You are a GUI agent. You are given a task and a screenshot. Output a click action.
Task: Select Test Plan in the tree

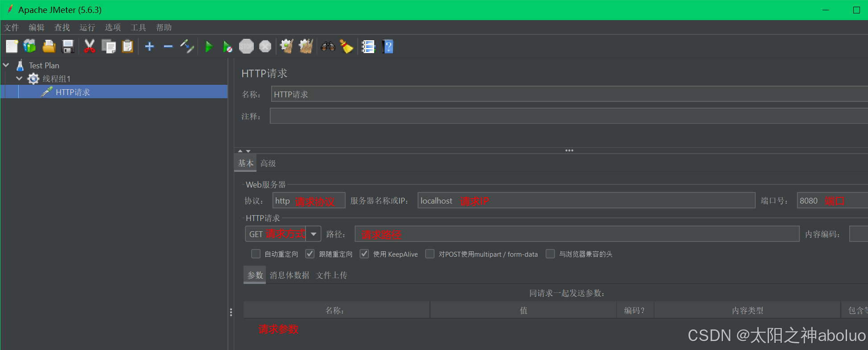click(x=44, y=65)
